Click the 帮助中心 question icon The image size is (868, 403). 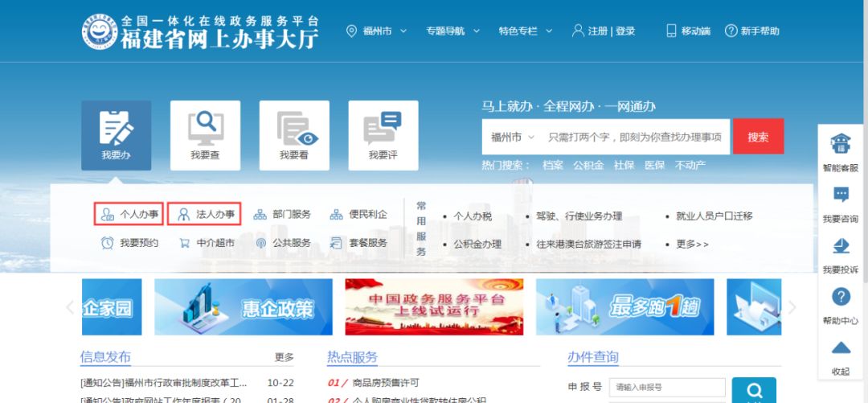(x=841, y=297)
